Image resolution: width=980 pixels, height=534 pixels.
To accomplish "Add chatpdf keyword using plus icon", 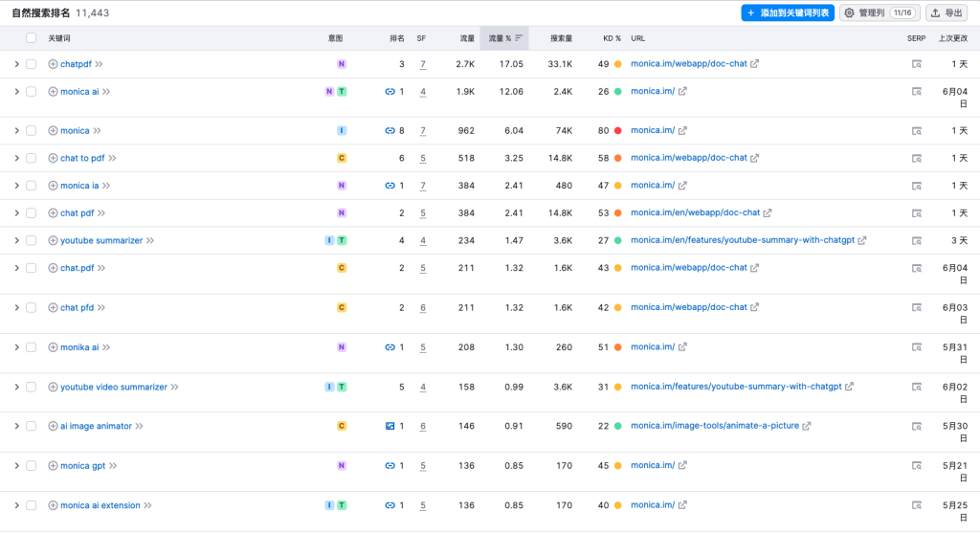I will pyautogui.click(x=54, y=64).
